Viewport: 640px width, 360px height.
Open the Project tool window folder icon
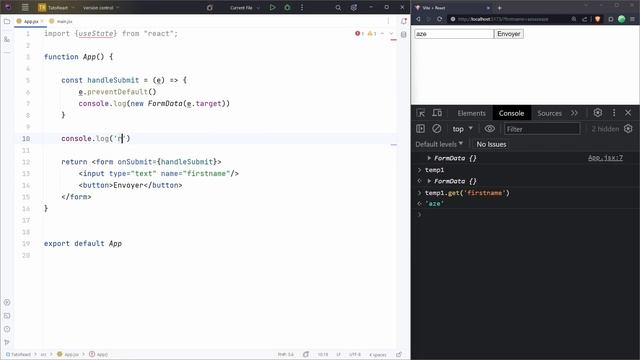tap(7, 21)
